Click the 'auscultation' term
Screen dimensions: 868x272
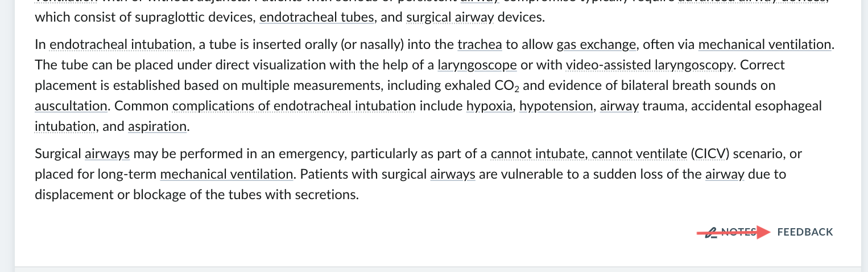[x=71, y=106]
